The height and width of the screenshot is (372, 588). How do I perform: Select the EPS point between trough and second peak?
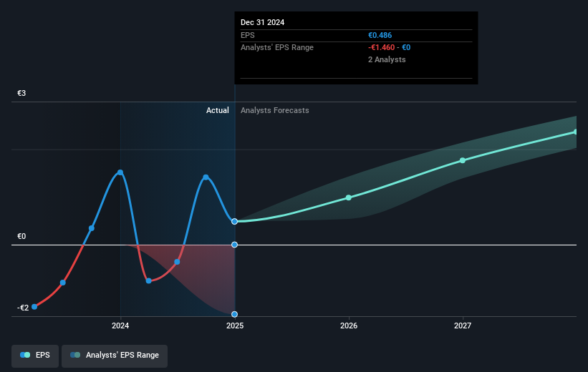177,262
